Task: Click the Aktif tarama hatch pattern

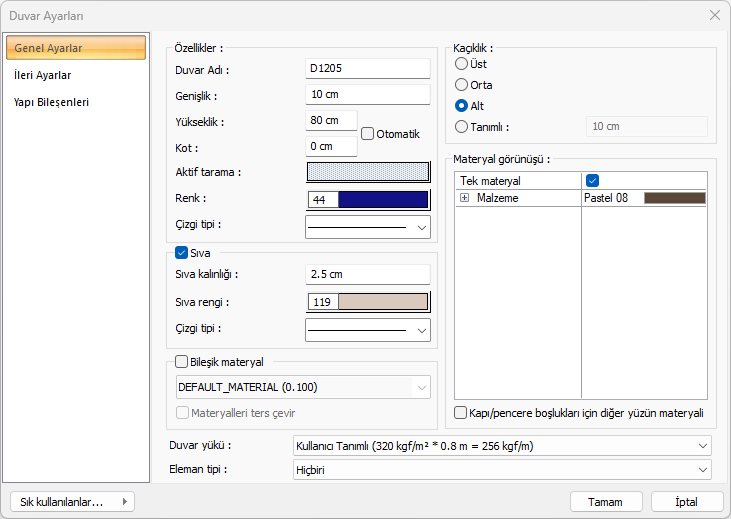Action: 367,172
